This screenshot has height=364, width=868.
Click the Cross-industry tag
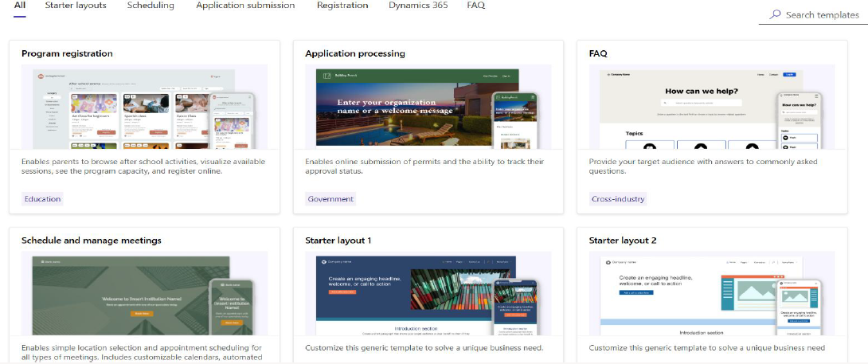[618, 199]
